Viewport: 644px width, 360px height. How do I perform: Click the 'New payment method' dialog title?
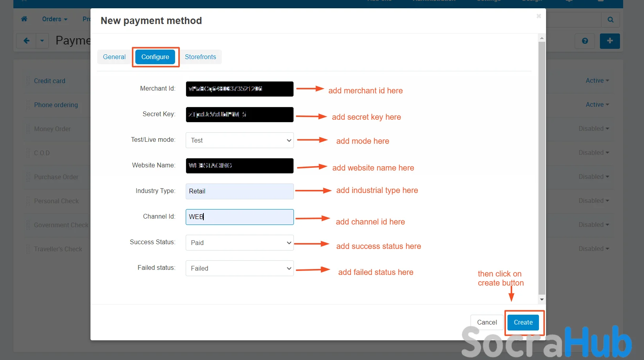point(151,20)
